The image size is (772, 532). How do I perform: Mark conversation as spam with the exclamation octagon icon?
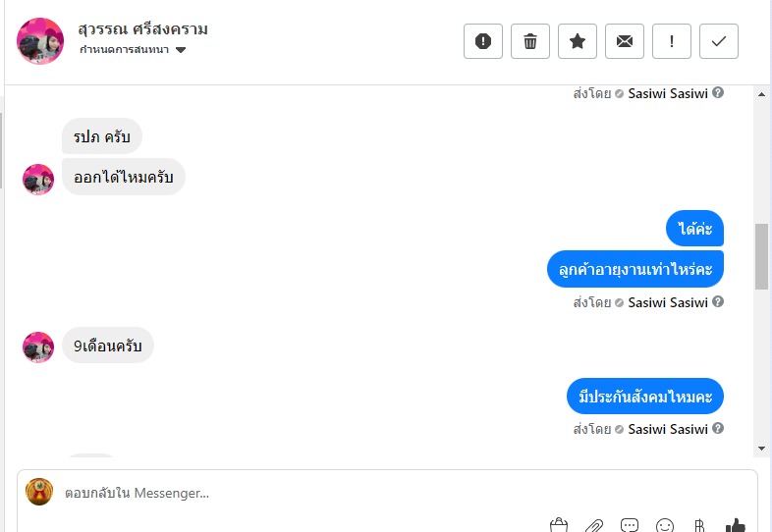click(x=483, y=41)
